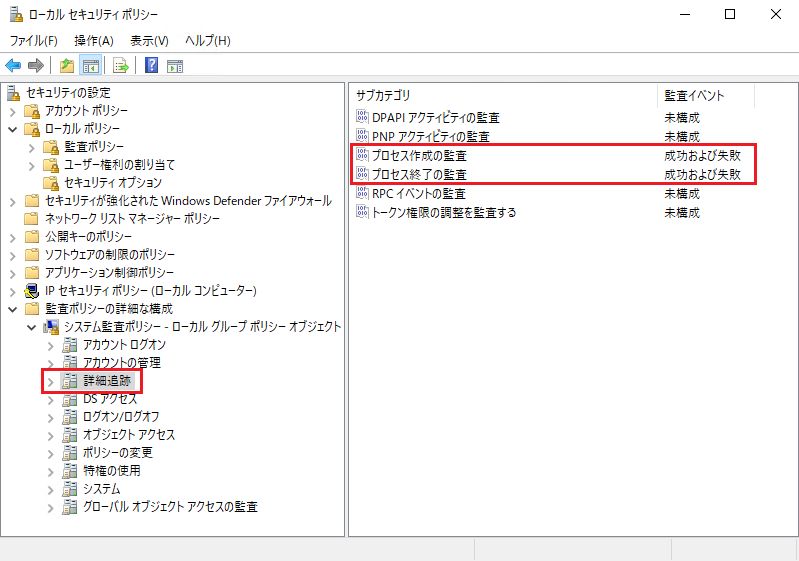Select ポリシーの変更 tree item
This screenshot has width=799, height=561.
click(118, 452)
